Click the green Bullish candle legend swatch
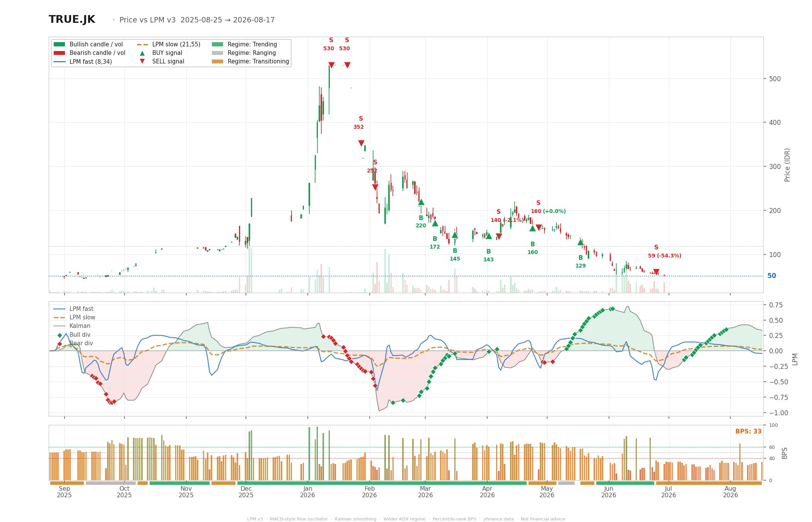Viewport: 812px width, 522px height. tap(59, 44)
